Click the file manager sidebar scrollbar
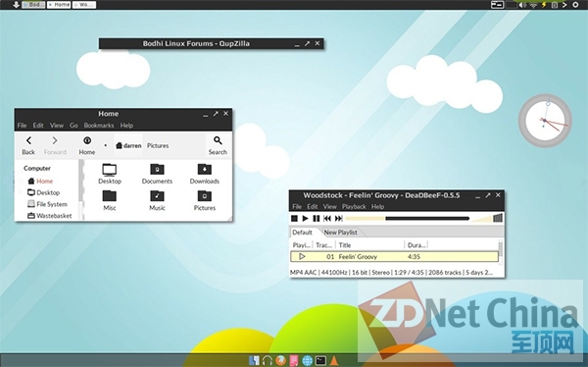This screenshot has height=367, width=588. (x=81, y=189)
